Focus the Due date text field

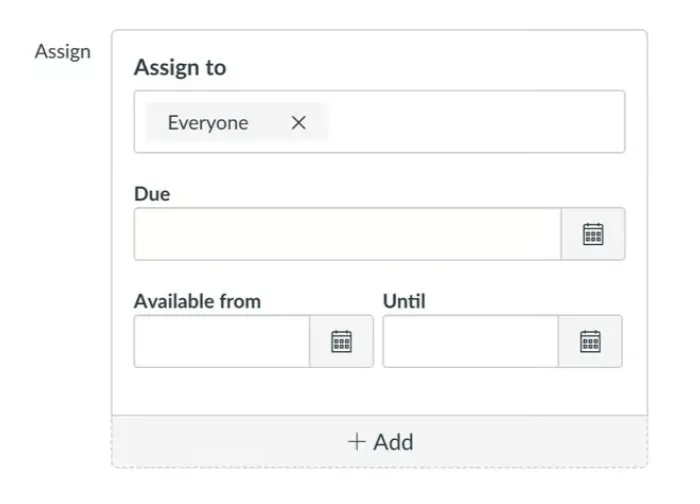click(x=347, y=234)
